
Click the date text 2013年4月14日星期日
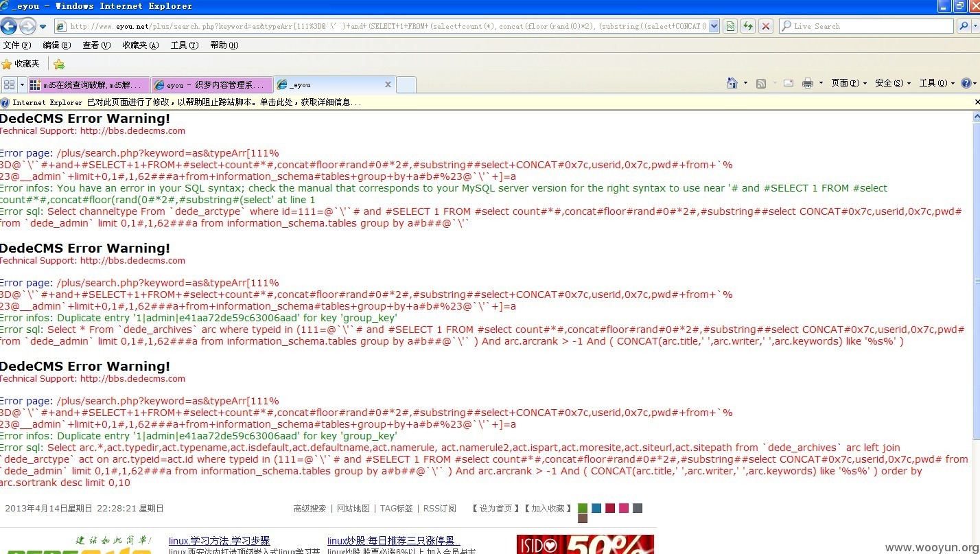[49, 509]
